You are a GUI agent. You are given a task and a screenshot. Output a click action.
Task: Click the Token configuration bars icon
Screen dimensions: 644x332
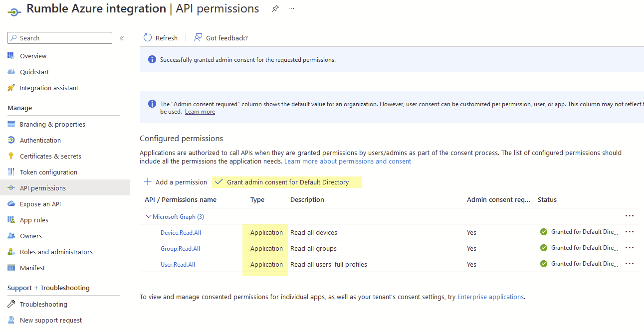[11, 172]
